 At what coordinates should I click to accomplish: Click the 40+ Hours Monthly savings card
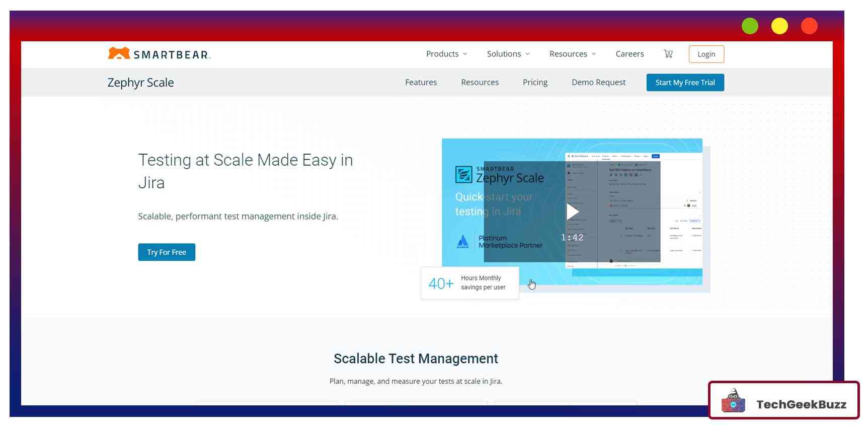point(469,283)
